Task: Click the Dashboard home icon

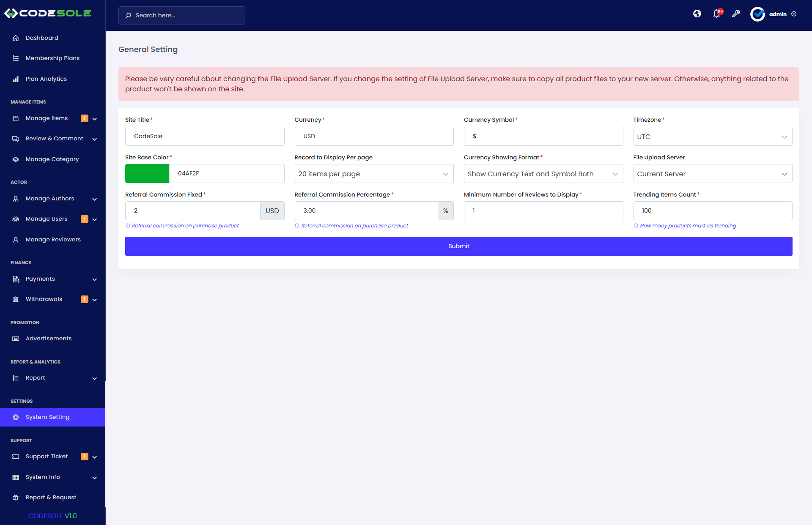Action: point(16,38)
